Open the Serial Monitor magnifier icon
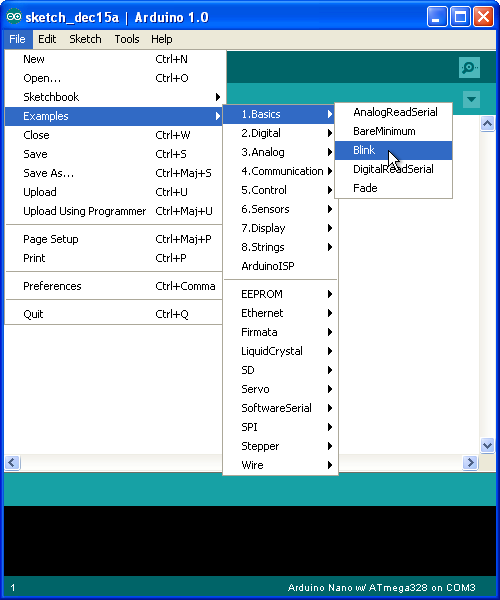The height and width of the screenshot is (600, 500). [469, 68]
